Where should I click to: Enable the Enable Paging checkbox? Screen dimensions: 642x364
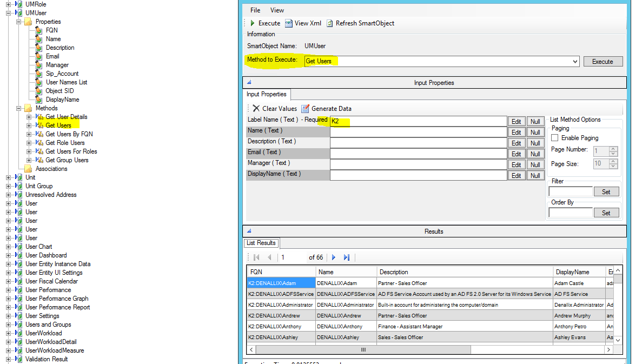click(x=555, y=138)
